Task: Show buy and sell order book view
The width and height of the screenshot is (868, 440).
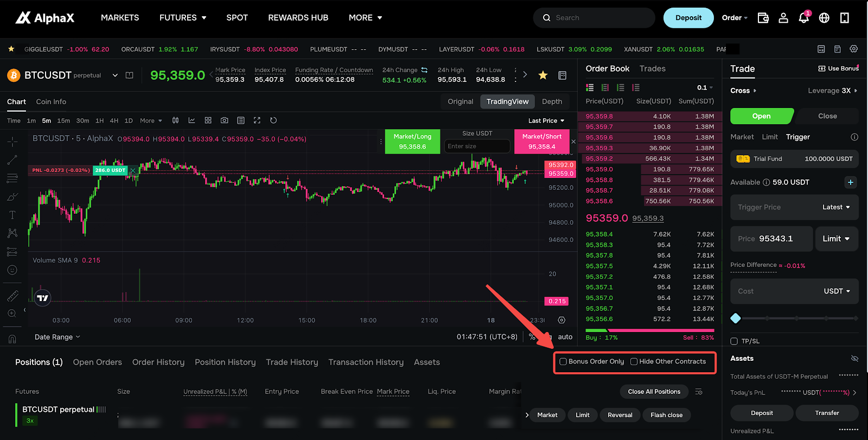Action: tap(590, 87)
